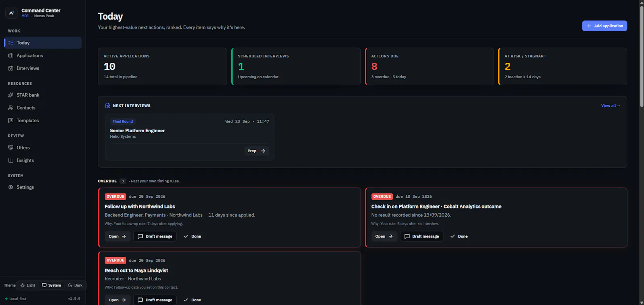
Task: Click the Offers shield icon
Action: pyautogui.click(x=11, y=147)
